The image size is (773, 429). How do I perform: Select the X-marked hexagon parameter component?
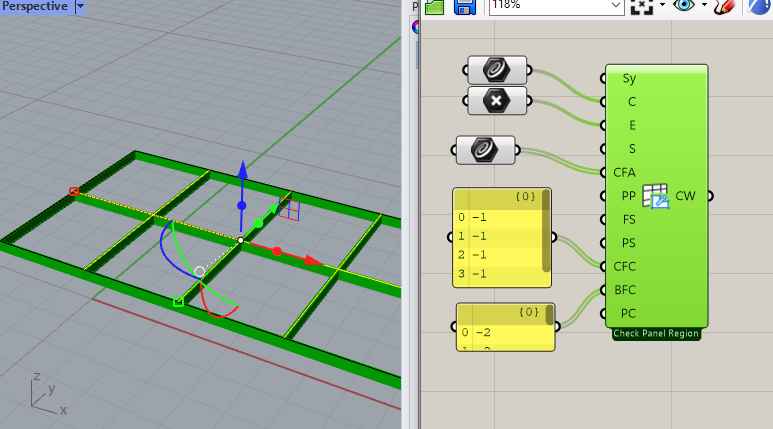pyautogui.click(x=497, y=101)
